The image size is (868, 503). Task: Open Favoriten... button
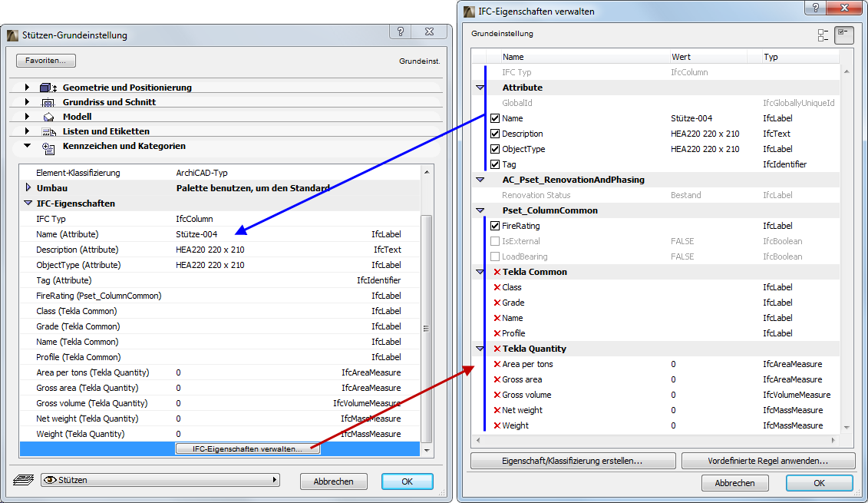pyautogui.click(x=46, y=61)
